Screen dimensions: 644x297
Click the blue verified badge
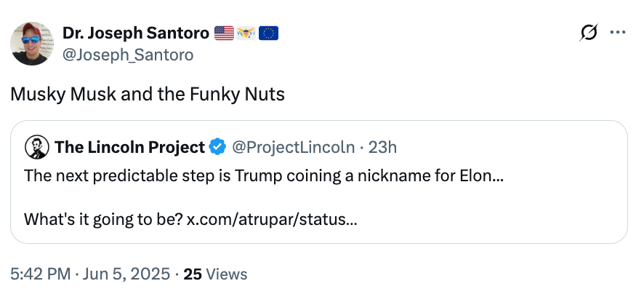click(217, 148)
